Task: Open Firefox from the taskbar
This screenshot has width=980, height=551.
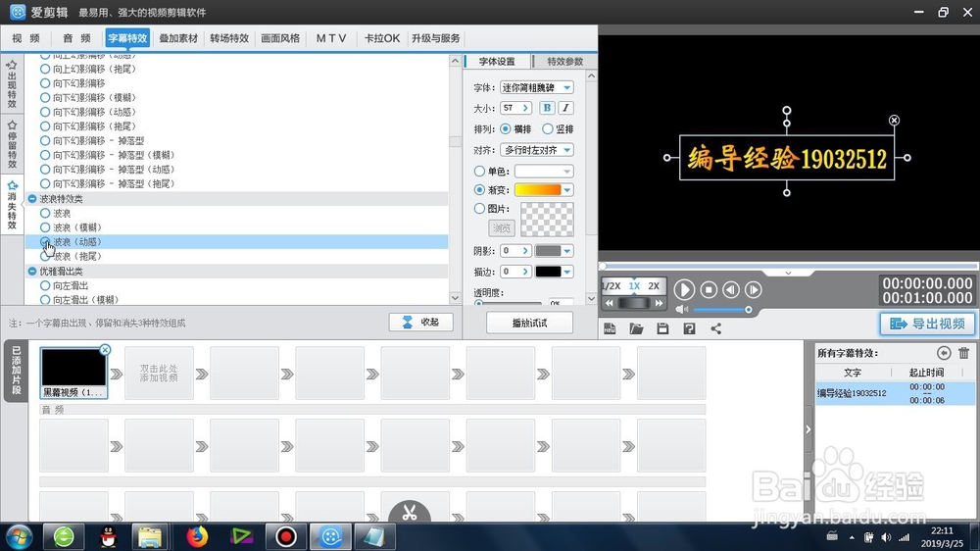Action: click(197, 536)
